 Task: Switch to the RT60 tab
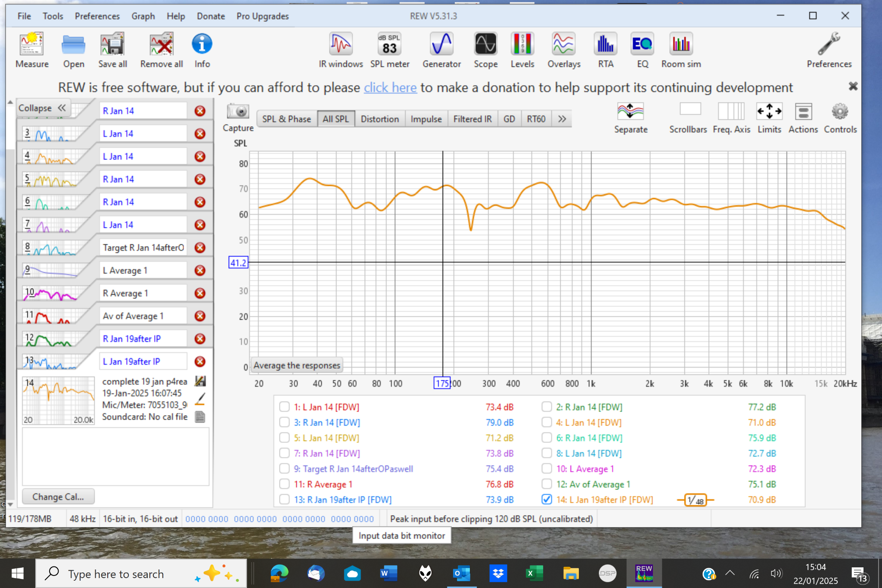pyautogui.click(x=536, y=119)
